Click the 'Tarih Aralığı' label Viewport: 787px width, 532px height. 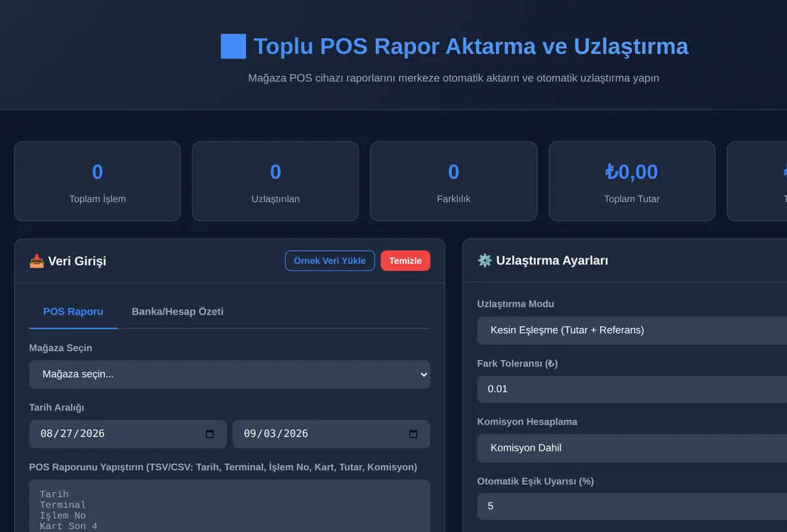click(57, 407)
